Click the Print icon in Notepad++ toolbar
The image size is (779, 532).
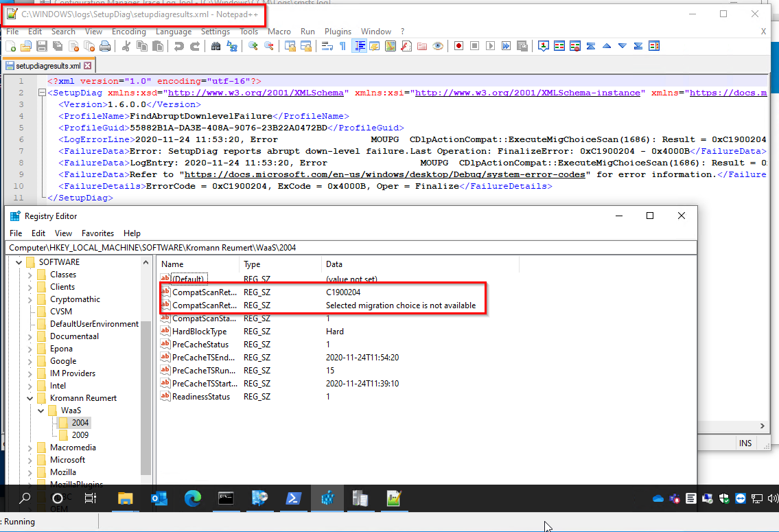point(105,46)
